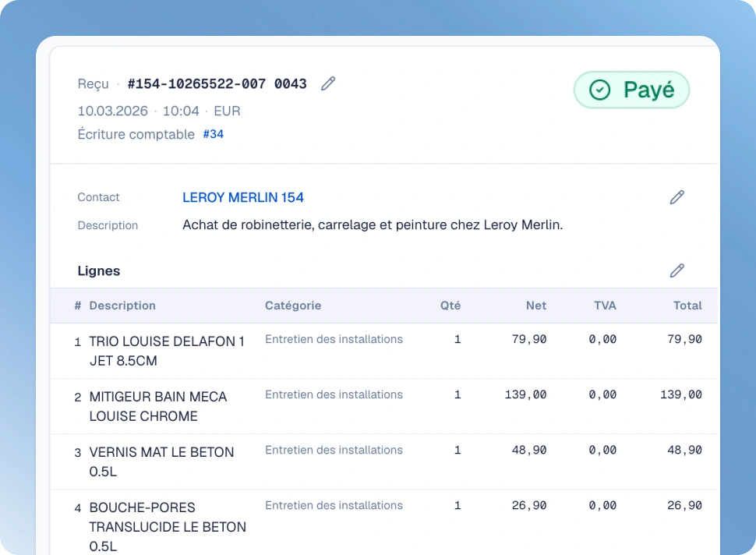Click the category of VERNIS MAT line
This screenshot has width=756, height=555.
coord(334,451)
